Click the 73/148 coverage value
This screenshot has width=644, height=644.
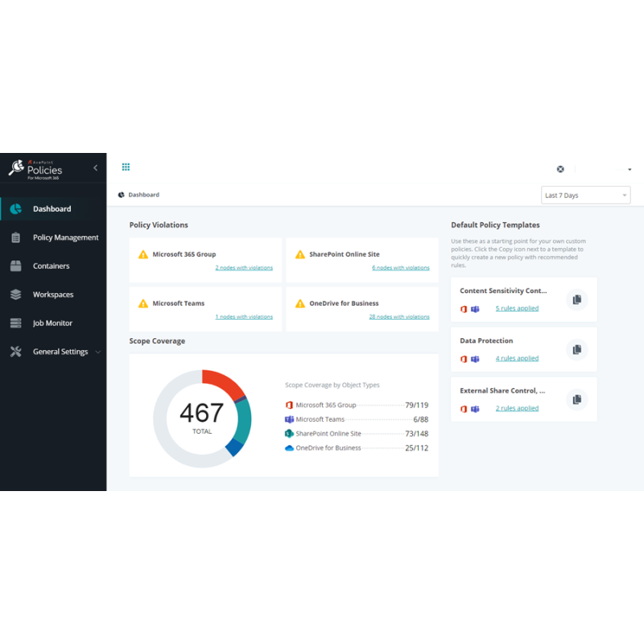(x=416, y=433)
